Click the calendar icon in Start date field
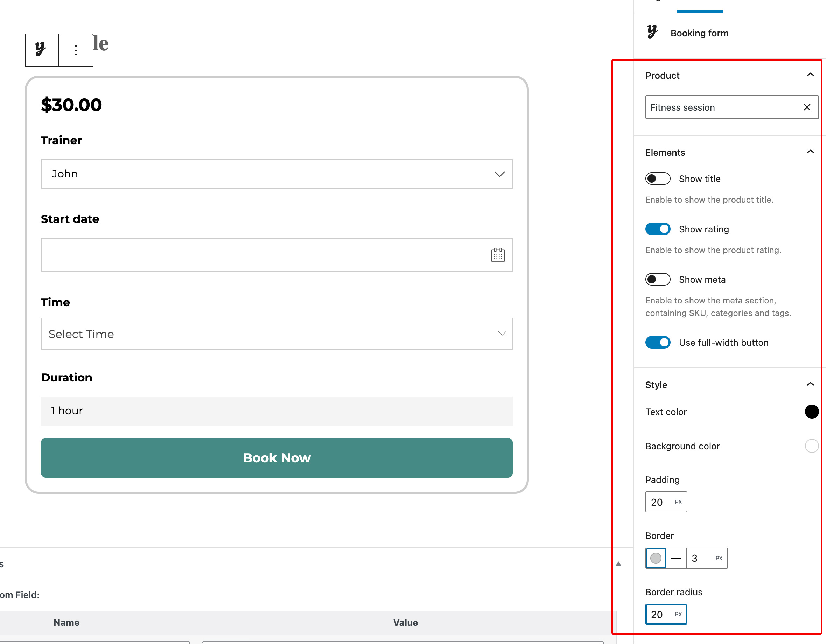This screenshot has height=644, width=826. [498, 255]
